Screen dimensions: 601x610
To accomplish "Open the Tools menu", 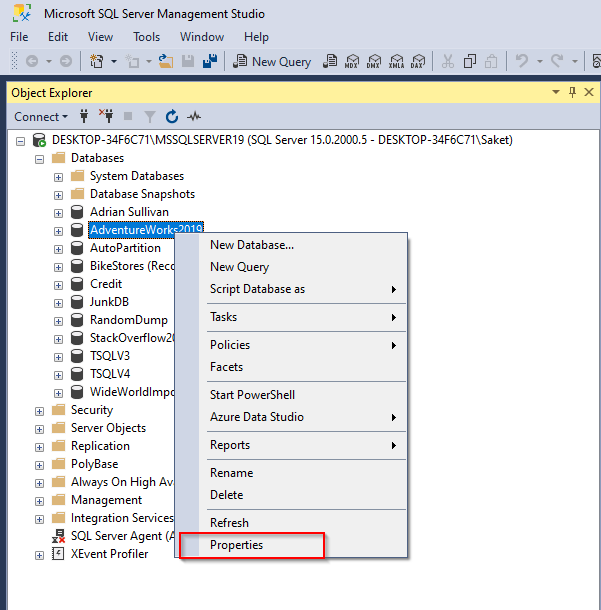I will [x=146, y=37].
